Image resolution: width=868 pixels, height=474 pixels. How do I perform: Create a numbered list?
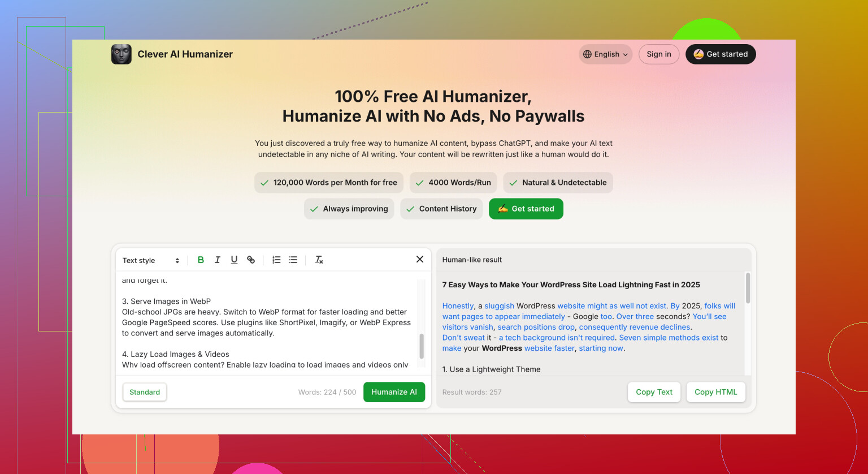coord(276,260)
